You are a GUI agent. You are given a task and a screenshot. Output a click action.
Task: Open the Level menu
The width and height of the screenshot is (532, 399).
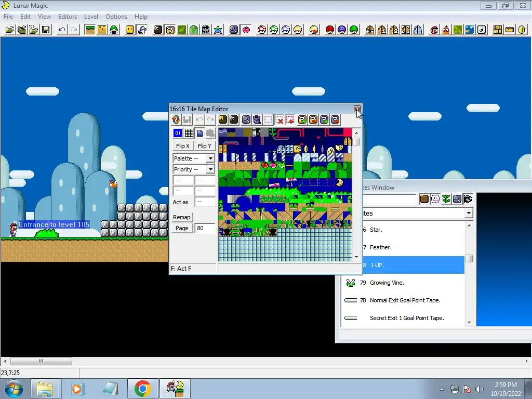coord(91,16)
